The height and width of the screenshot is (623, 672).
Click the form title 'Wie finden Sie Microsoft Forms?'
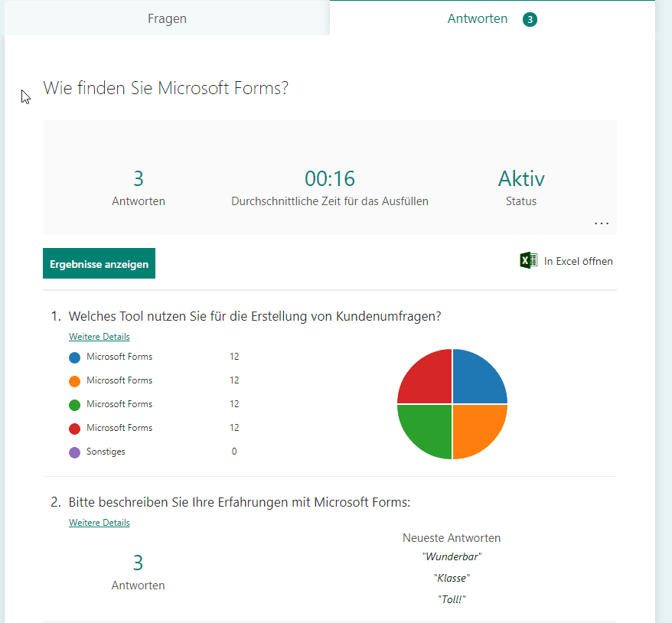pos(166,88)
